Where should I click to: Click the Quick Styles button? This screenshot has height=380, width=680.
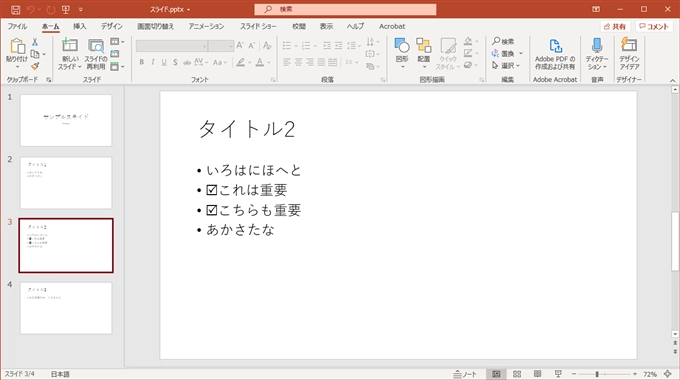pyautogui.click(x=448, y=54)
